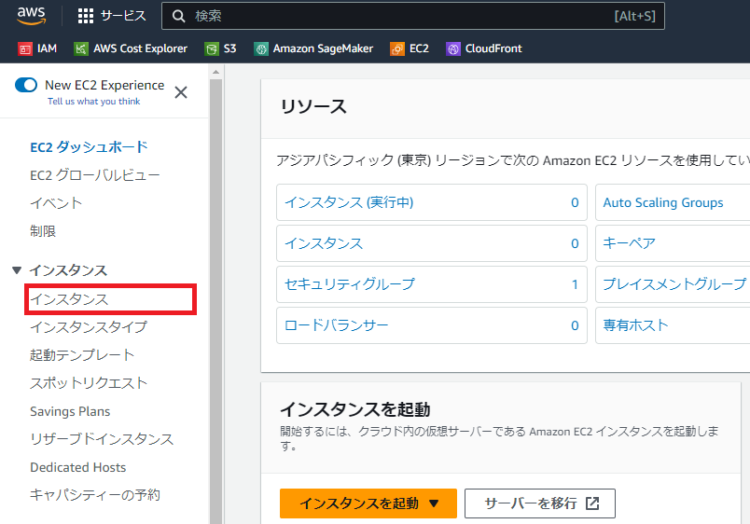Open Dedicated Hosts in sidebar
This screenshot has width=750, height=524.
[x=78, y=467]
